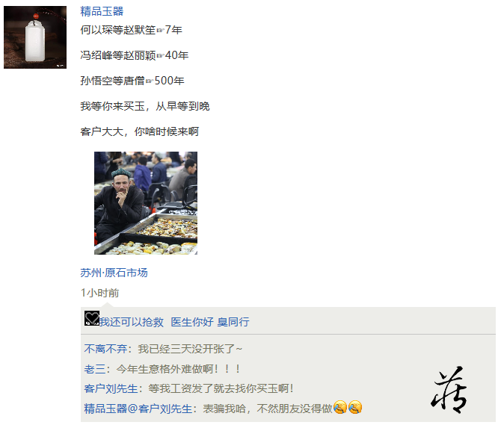Click the post line 孙悟空等唐僧 500年
The image size is (504, 425).
click(x=132, y=81)
